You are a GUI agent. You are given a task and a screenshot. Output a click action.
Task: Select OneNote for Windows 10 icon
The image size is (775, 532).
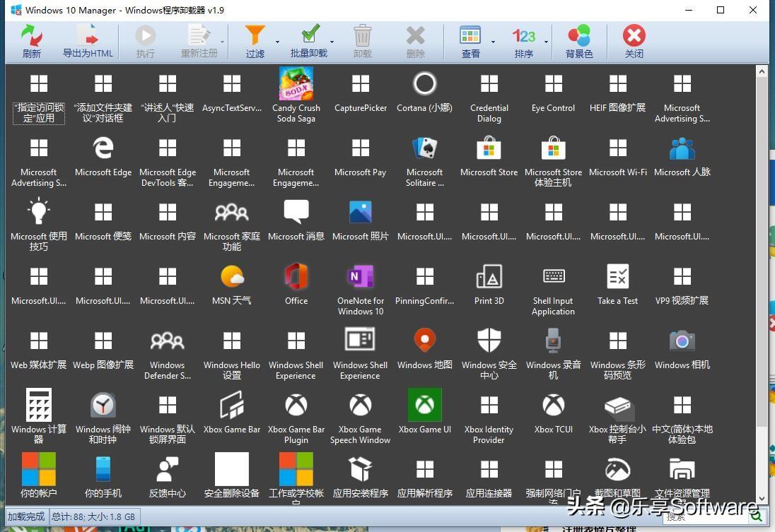(x=361, y=276)
